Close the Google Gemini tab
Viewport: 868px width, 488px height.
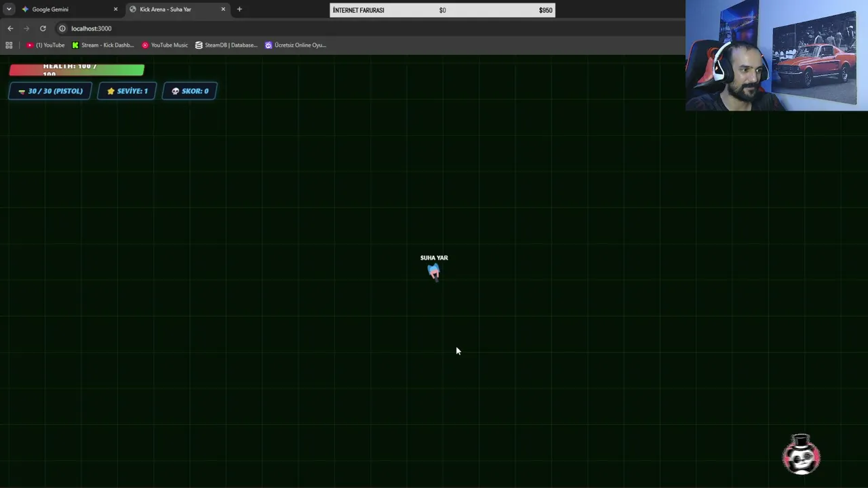[x=115, y=9]
